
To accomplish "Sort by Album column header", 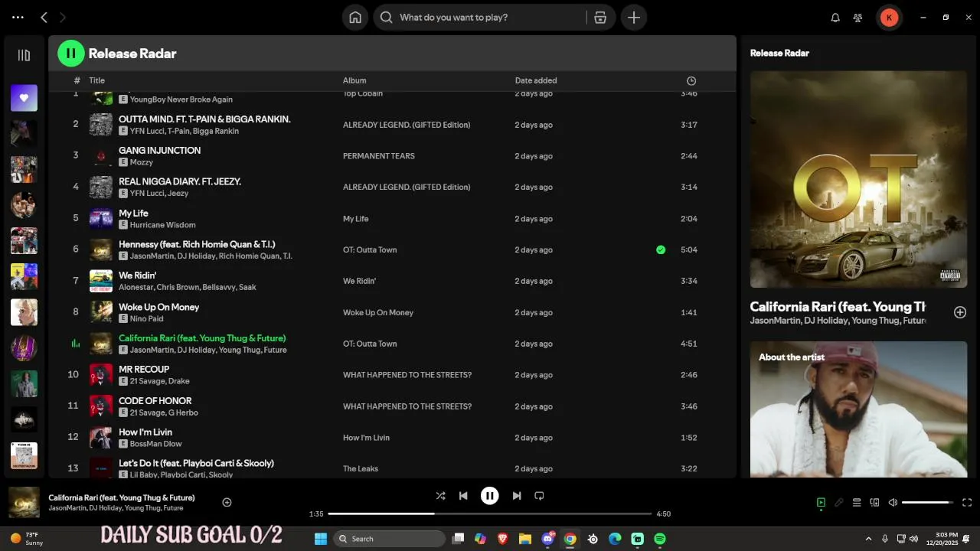I will tap(354, 80).
